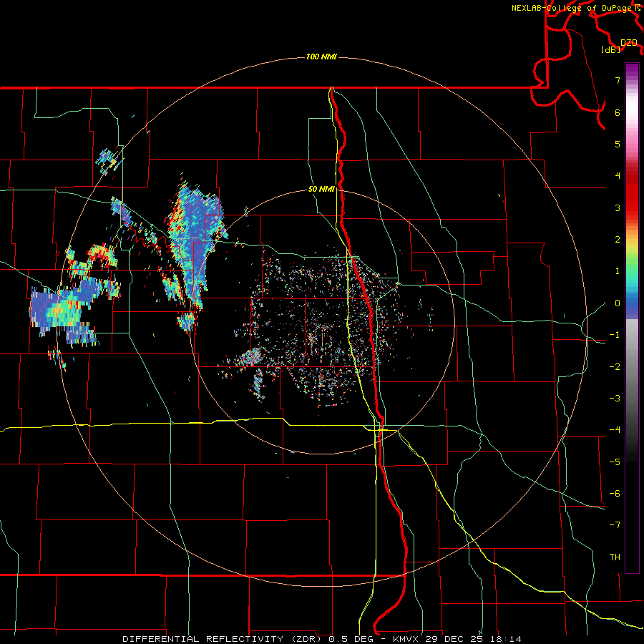Click the 1 value on the color scale
Image resolution: width=644 pixels, height=644 pixels.
click(618, 271)
